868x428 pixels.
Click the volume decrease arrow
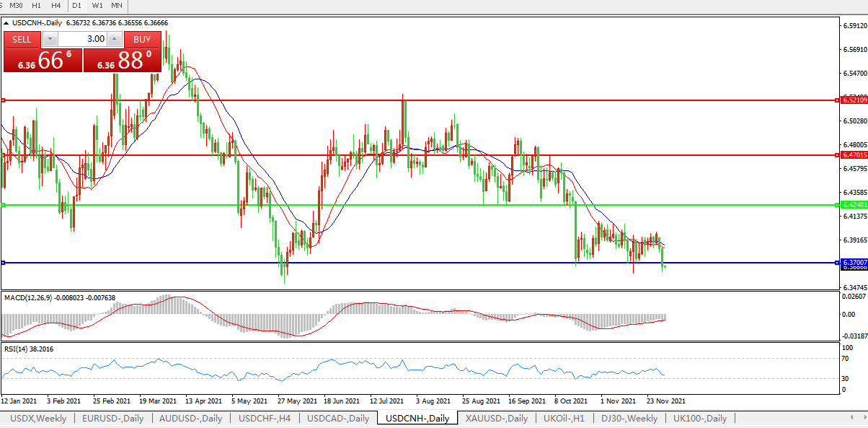[x=49, y=39]
